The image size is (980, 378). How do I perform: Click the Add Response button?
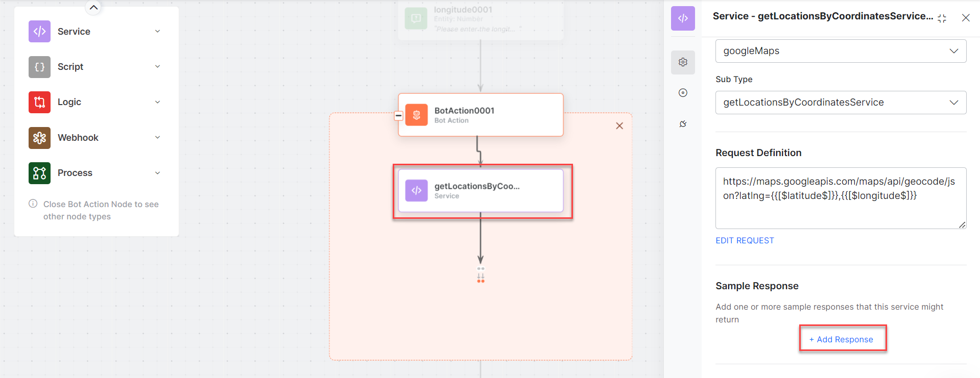pos(842,340)
